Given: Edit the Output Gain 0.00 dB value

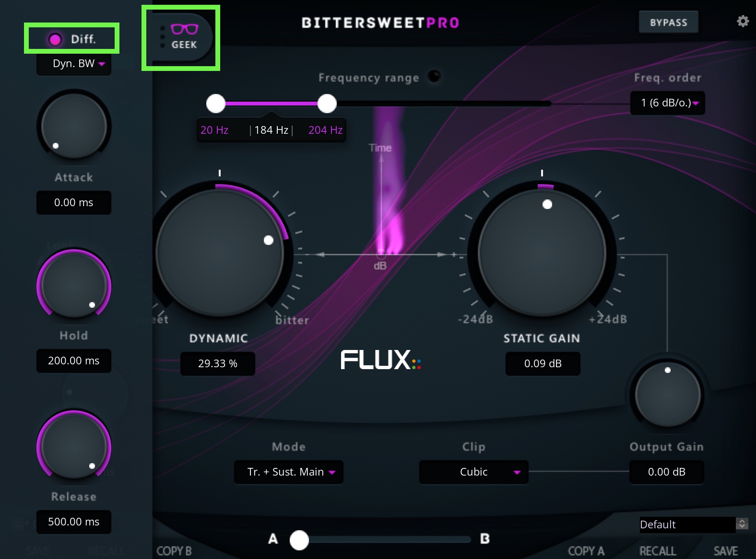Looking at the screenshot, I should pos(667,472).
